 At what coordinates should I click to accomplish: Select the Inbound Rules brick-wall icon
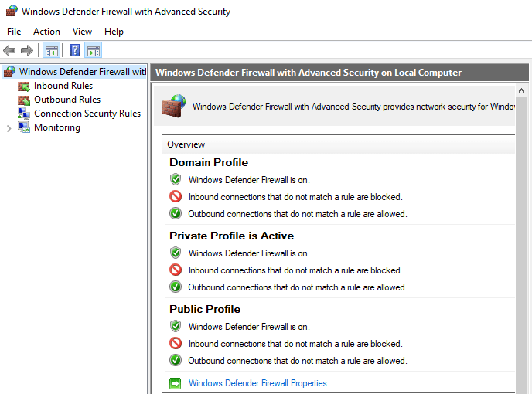[24, 86]
